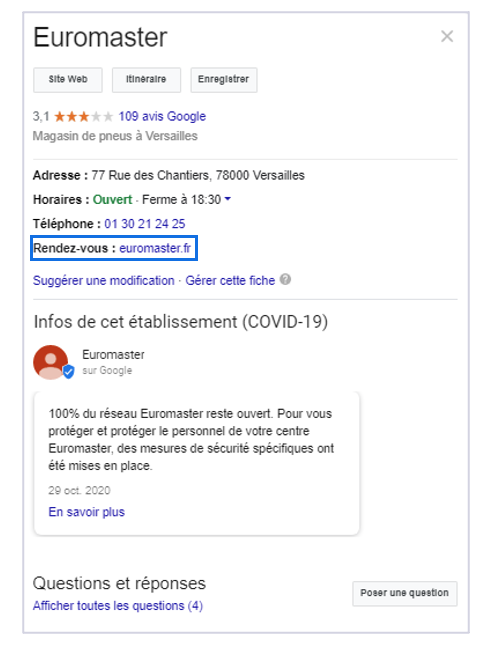Click the star rating icons

[x=83, y=117]
